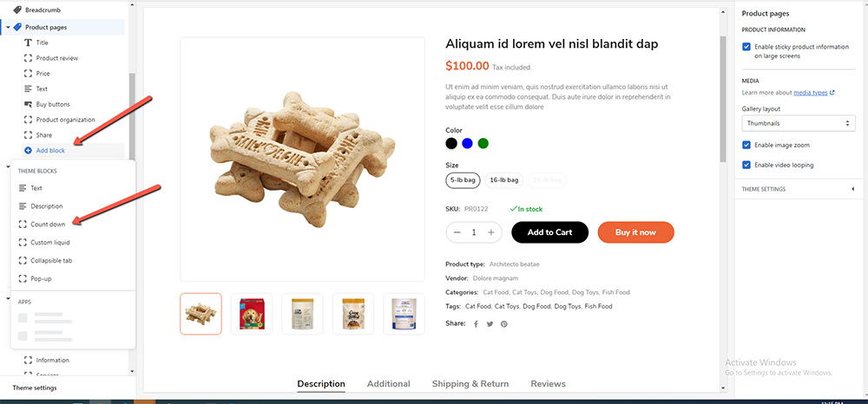Screen dimensions: 868x404
Task: Select the red dog food bag thumbnail
Action: click(252, 314)
